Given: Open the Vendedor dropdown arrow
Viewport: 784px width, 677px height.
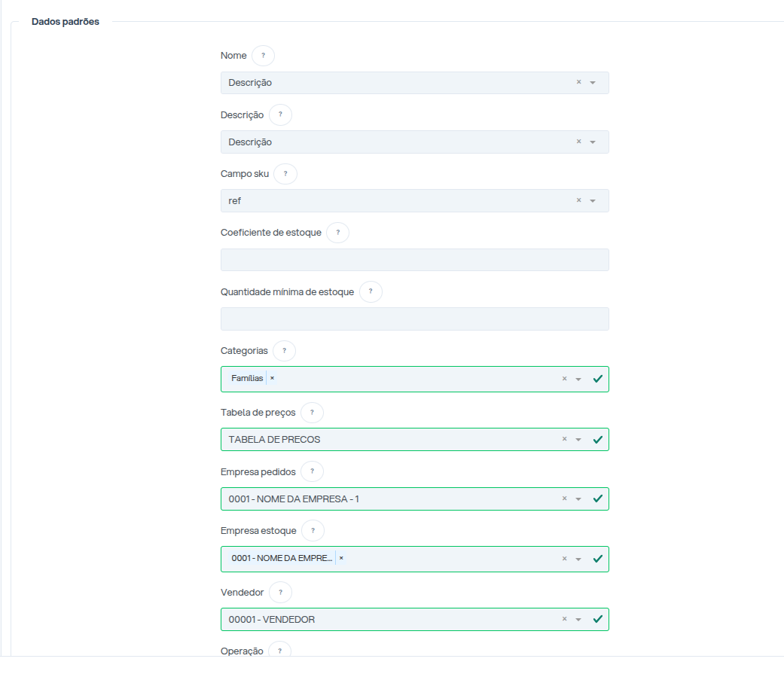Looking at the screenshot, I should (578, 620).
